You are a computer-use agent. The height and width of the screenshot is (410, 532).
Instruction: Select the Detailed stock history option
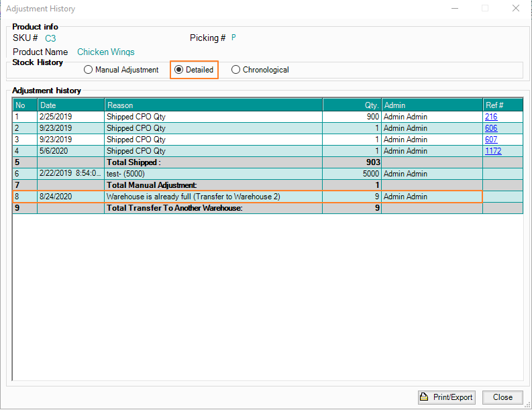coord(179,70)
